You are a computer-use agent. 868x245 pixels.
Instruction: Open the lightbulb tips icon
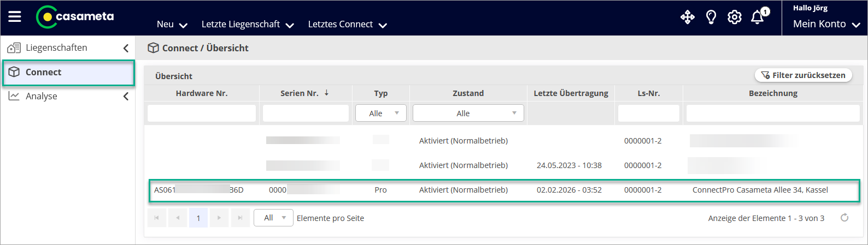711,17
